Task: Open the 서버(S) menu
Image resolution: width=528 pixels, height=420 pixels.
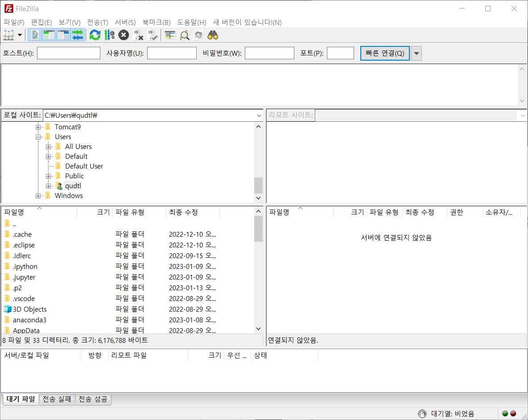Action: pos(125,23)
